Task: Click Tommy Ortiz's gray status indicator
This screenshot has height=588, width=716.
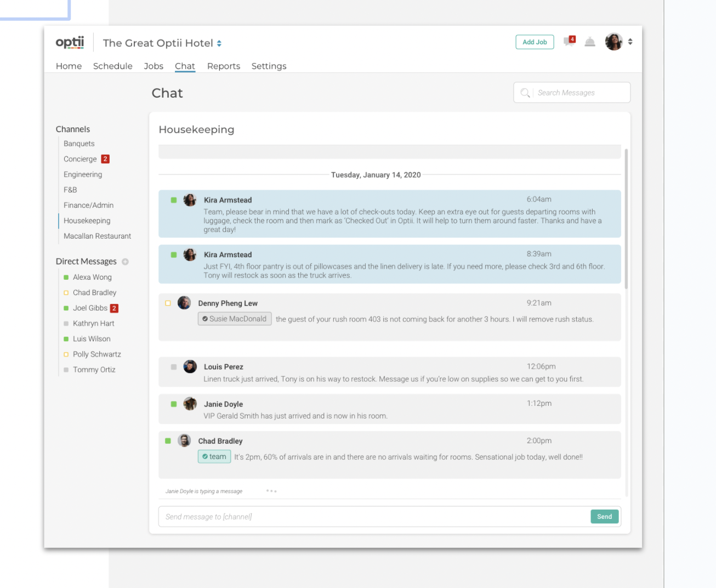Action: click(66, 370)
